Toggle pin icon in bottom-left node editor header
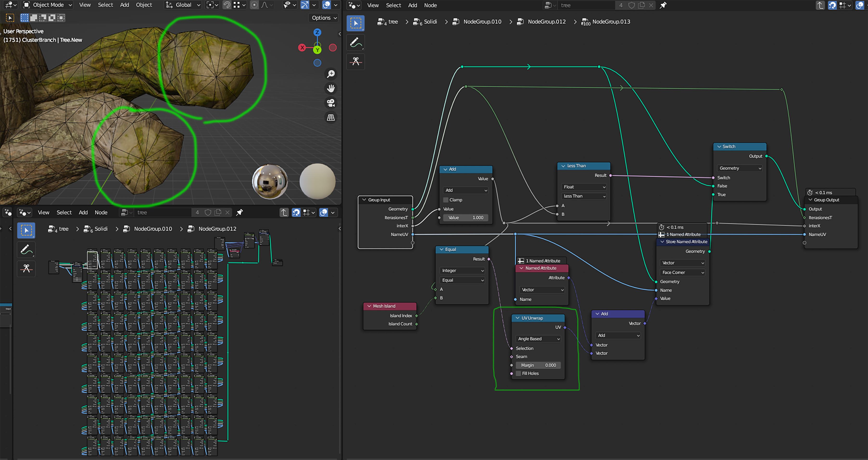Image resolution: width=868 pixels, height=460 pixels. coord(239,212)
